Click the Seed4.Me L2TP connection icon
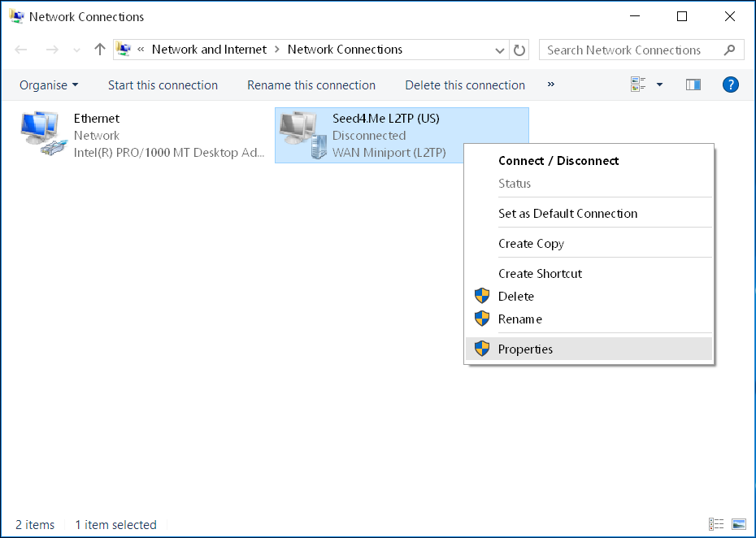756x538 pixels. (301, 132)
